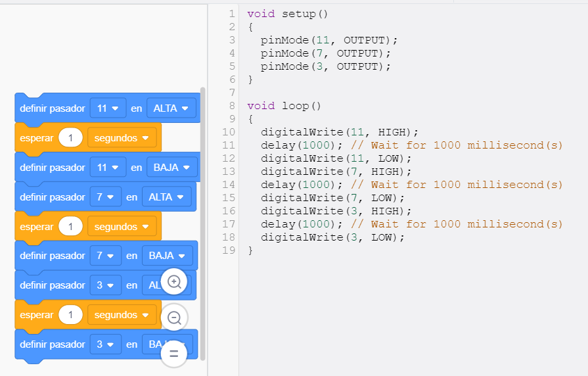Open BAJA dropdown for pin 7 block
Viewport: 588px width, 376px height.
point(168,256)
